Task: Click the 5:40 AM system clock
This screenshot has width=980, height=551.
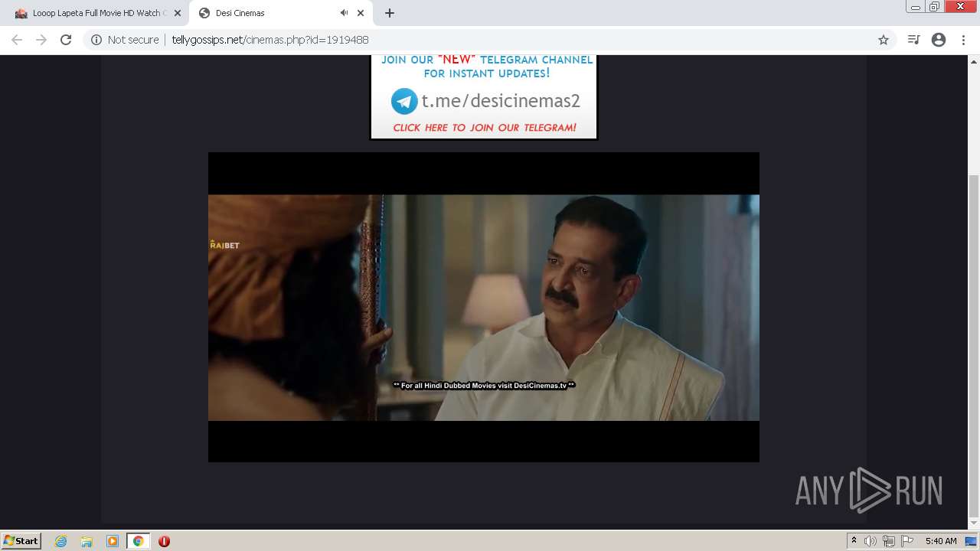Action: tap(941, 541)
